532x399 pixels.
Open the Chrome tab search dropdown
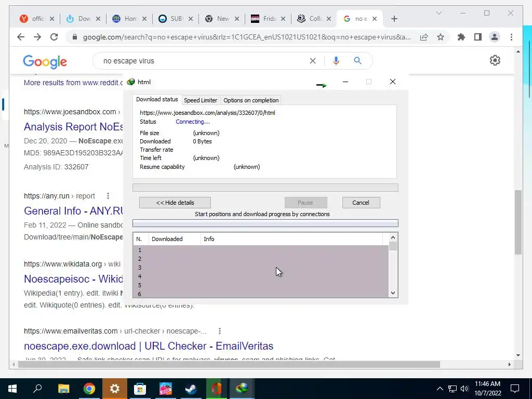coord(438,13)
